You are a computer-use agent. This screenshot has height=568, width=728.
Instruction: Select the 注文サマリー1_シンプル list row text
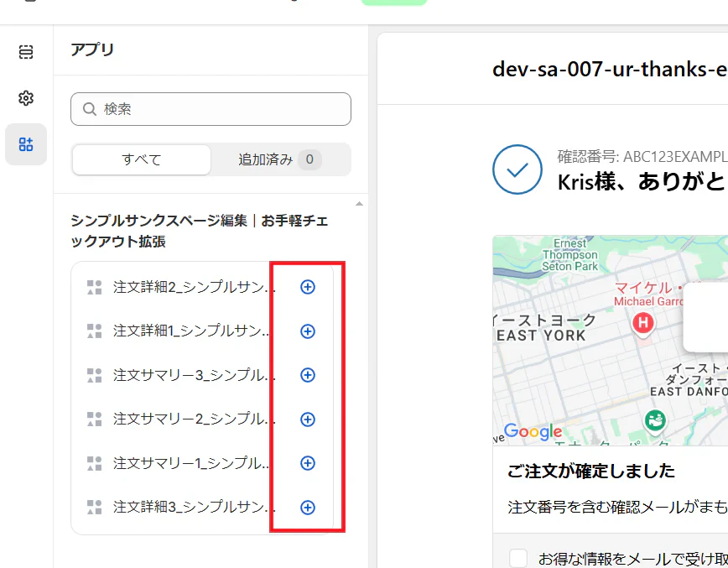(191, 463)
